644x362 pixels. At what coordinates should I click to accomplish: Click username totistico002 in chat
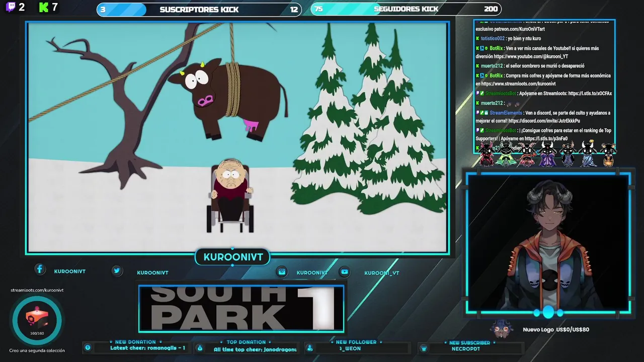(x=493, y=39)
